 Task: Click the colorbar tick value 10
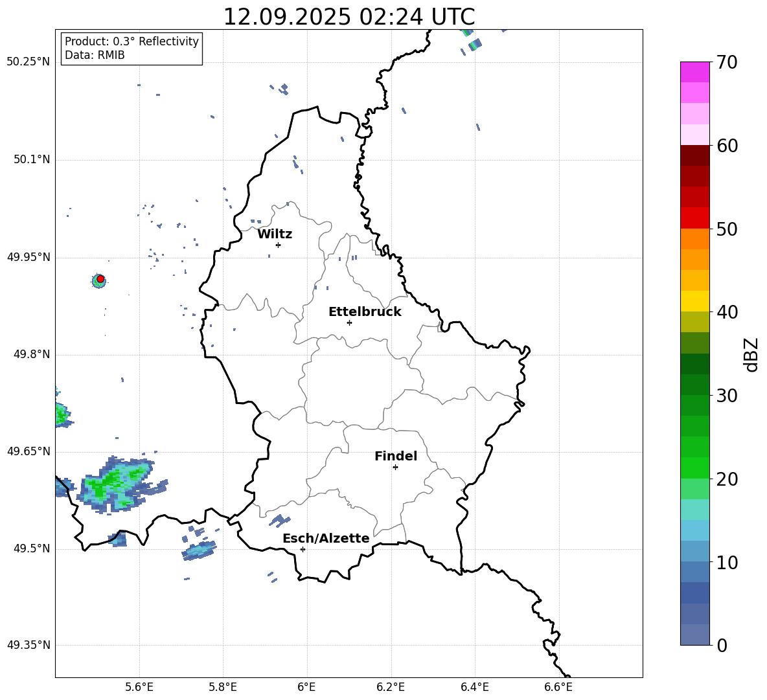727,562
